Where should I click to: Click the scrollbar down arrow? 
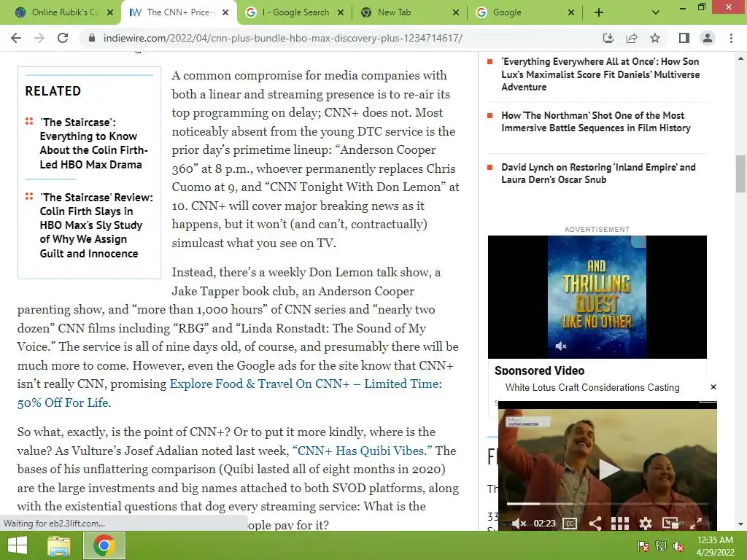click(740, 525)
